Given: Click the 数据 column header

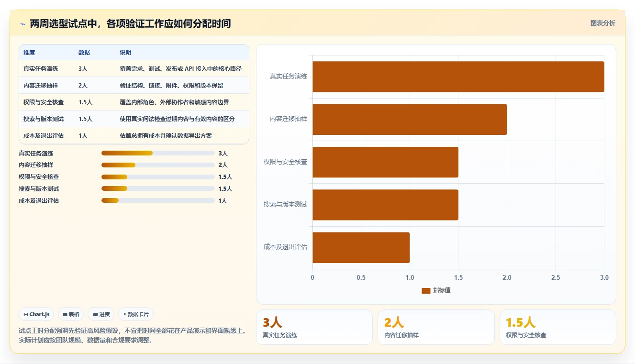Looking at the screenshot, I should pos(84,52).
